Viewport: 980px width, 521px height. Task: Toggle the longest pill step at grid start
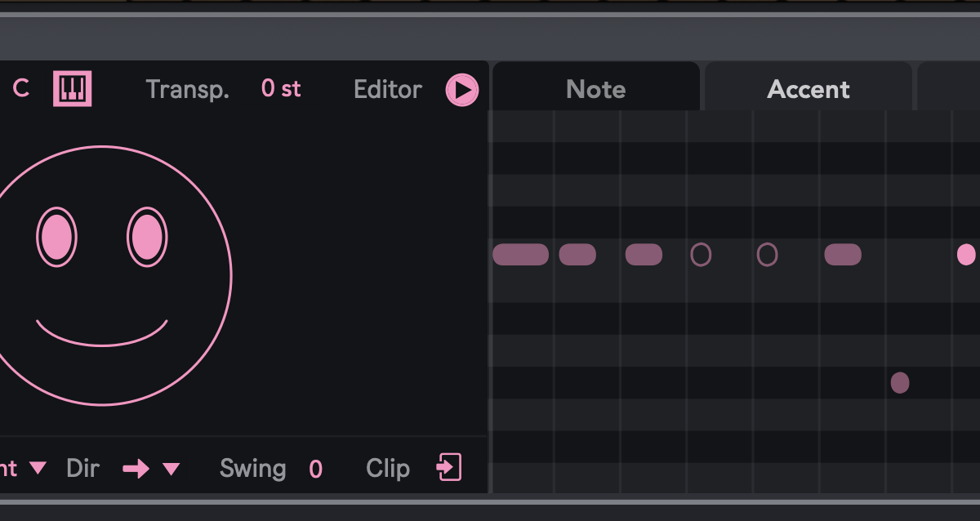click(x=520, y=255)
